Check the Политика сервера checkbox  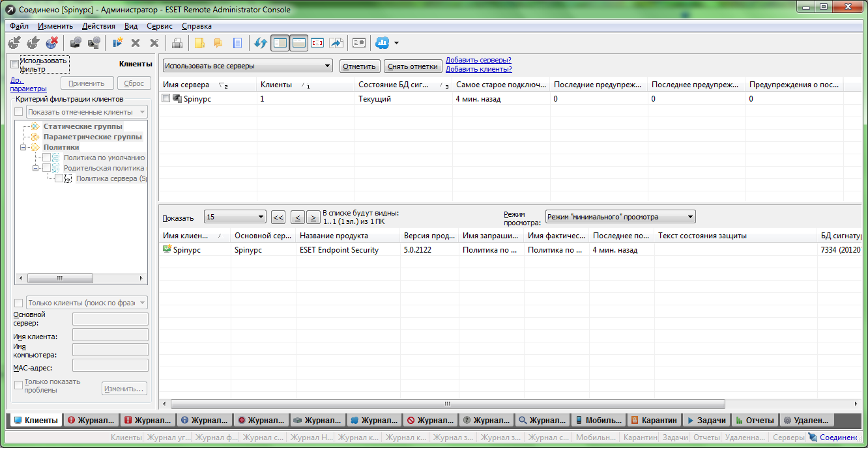pos(59,178)
